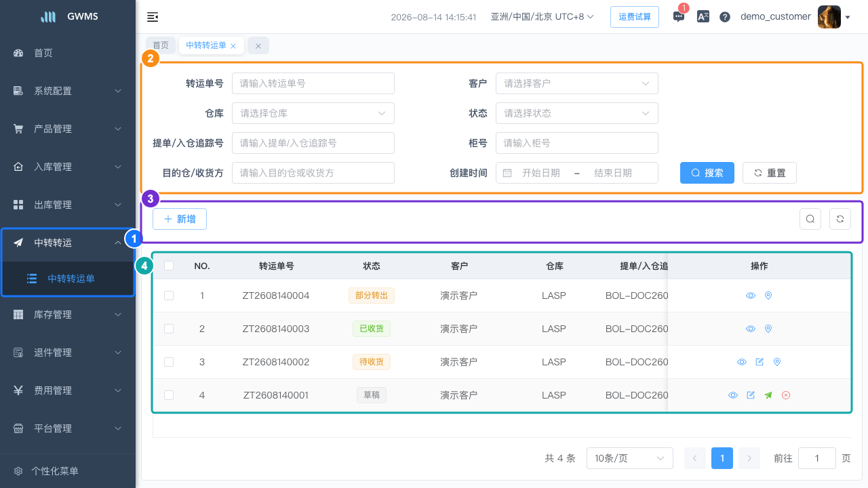Change the timezone 亚洲/中国/北京 UTC+8 dropdown
Screen dimensions: 868x488
[542, 17]
